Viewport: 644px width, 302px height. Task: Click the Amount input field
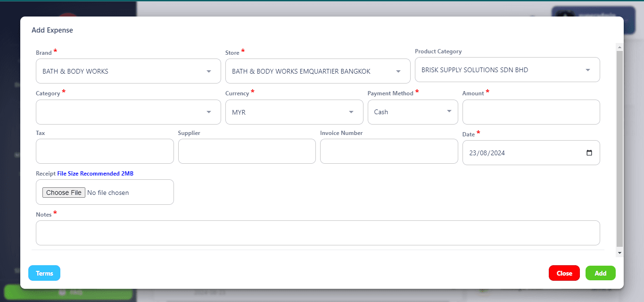[531, 112]
